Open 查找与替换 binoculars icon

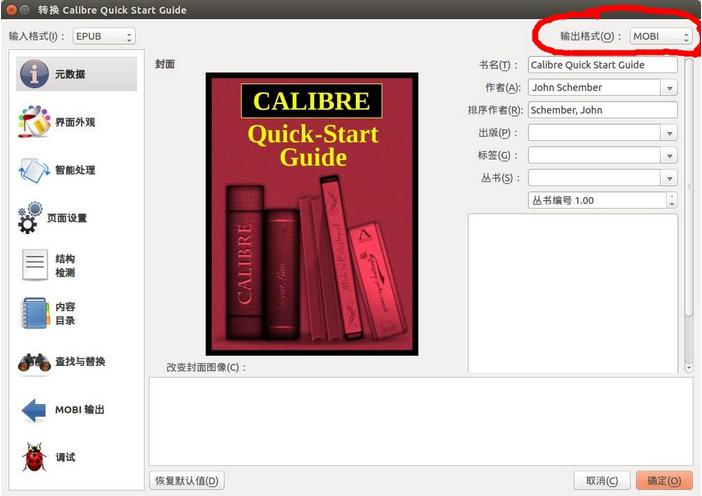(34, 362)
